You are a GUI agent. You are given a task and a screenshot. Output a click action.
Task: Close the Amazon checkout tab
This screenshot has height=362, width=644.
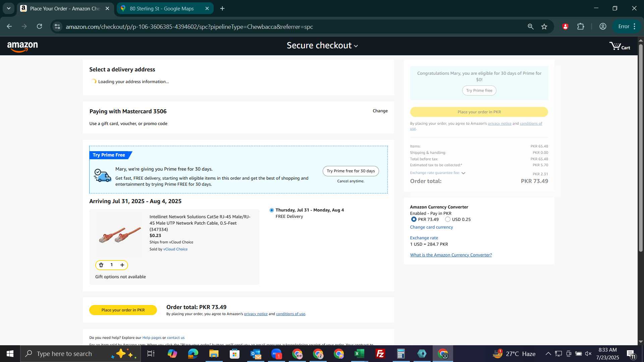pyautogui.click(x=107, y=9)
